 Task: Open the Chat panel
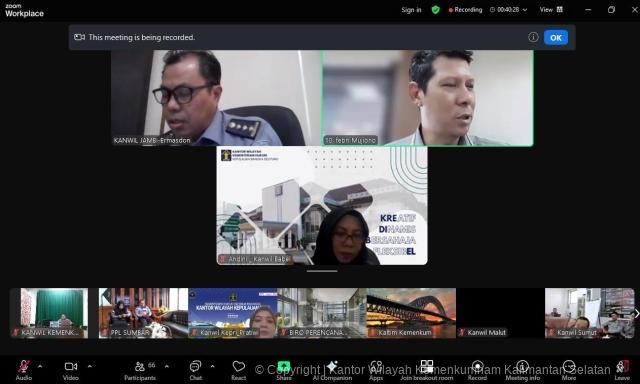pyautogui.click(x=196, y=366)
